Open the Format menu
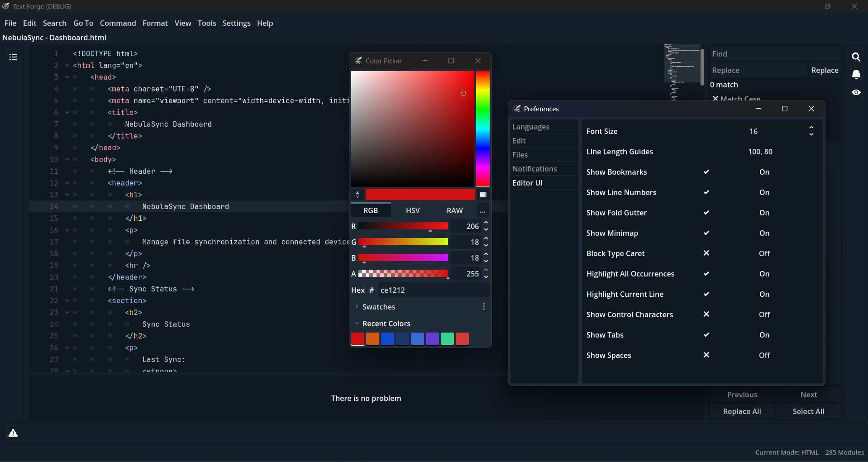 coord(155,23)
